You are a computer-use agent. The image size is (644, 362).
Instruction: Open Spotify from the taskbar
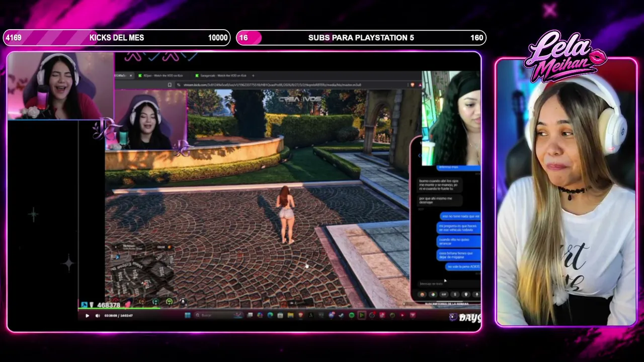pyautogui.click(x=351, y=315)
